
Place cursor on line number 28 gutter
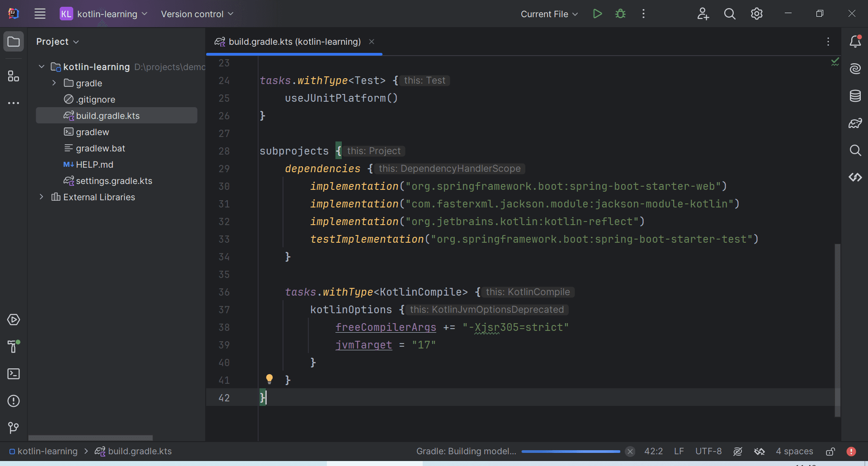[x=224, y=151]
